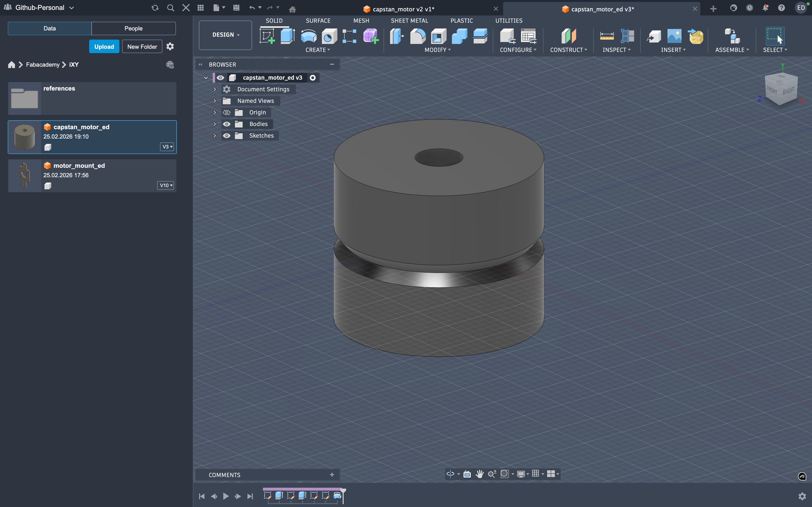
Task: Open the V3 version dropdown
Action: pos(167,147)
